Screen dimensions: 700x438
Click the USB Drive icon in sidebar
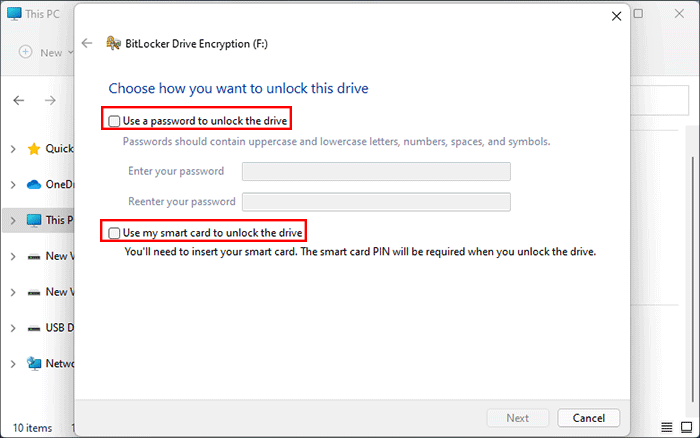point(34,328)
